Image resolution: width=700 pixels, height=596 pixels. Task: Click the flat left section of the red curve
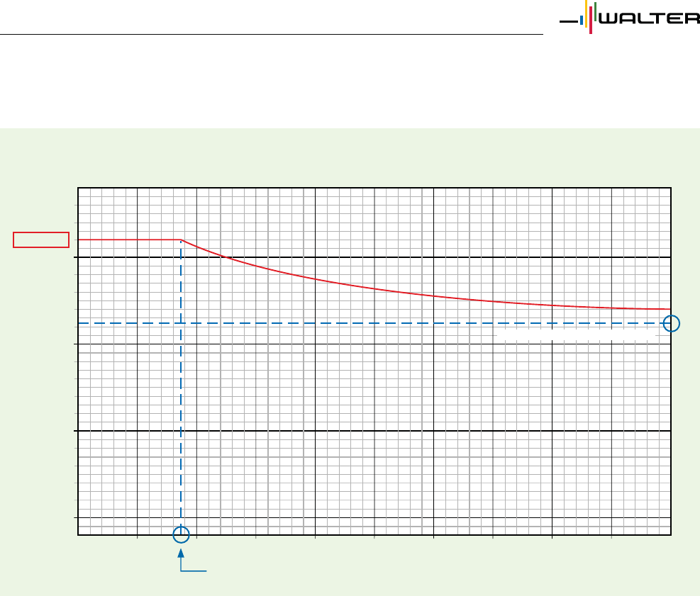(128, 240)
